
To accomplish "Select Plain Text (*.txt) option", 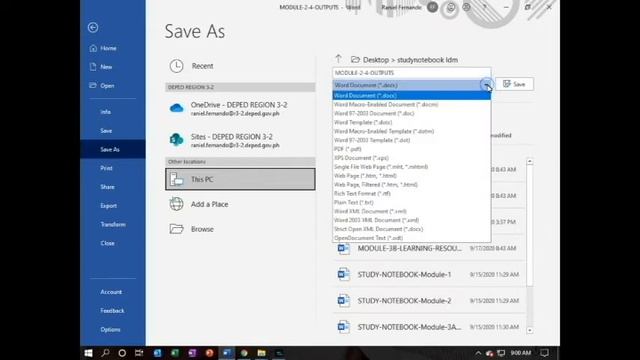I will click(411, 202).
